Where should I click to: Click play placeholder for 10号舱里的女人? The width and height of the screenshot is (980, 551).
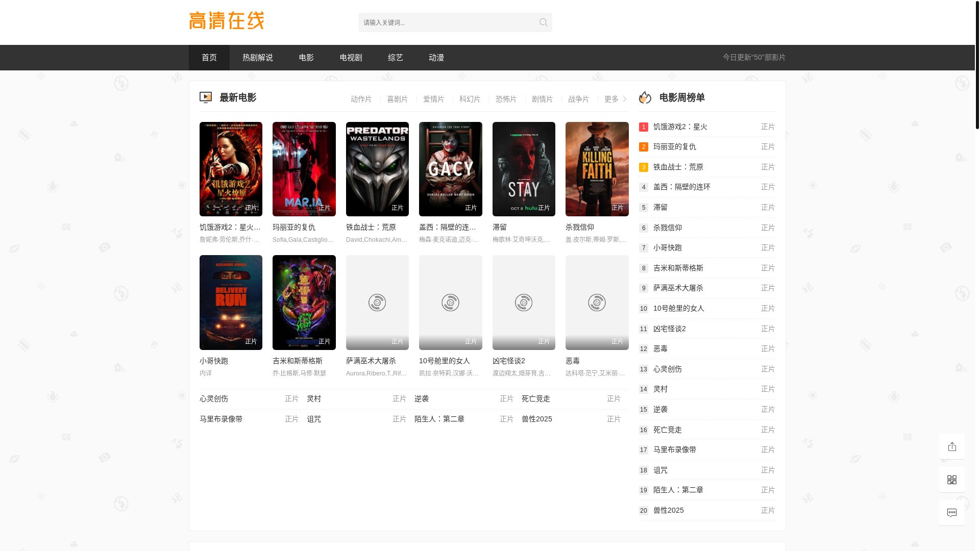tap(450, 303)
